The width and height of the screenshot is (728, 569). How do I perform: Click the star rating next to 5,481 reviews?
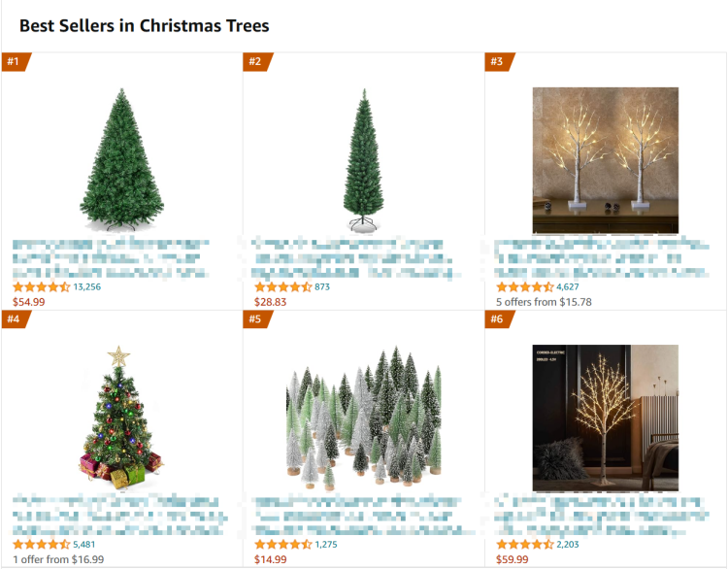click(x=42, y=545)
